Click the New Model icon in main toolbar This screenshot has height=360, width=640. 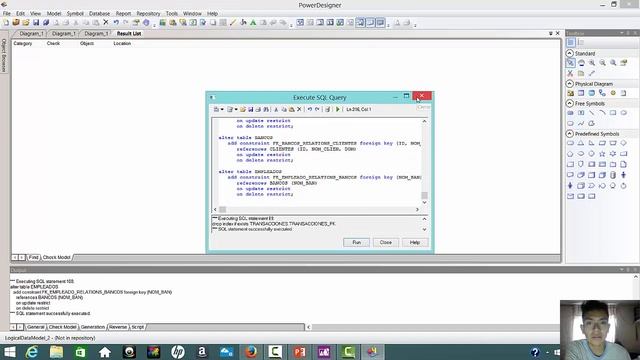[x=6, y=22]
